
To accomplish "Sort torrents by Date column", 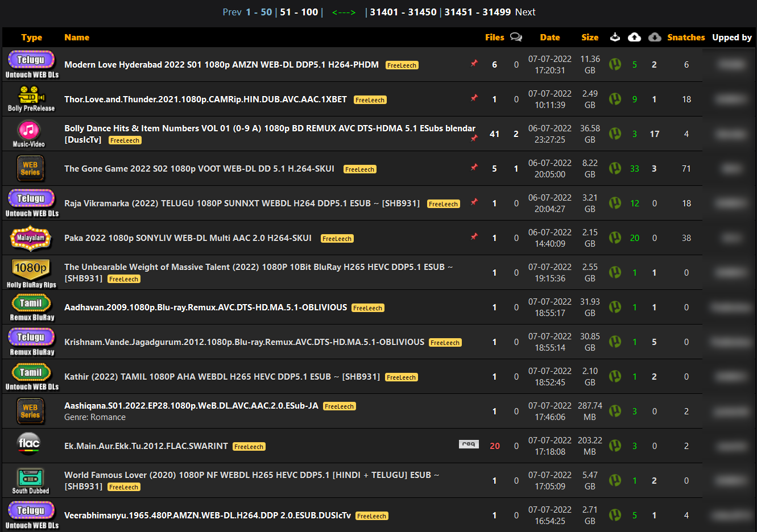I will point(550,38).
